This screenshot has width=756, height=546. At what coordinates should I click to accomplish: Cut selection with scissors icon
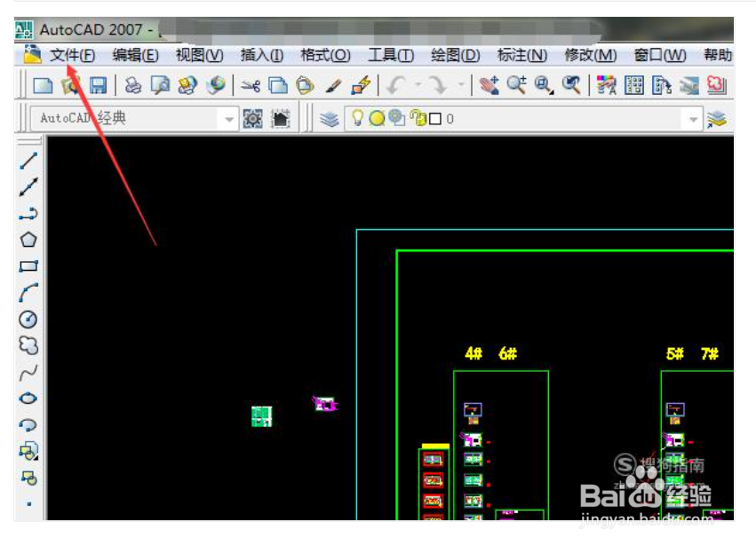coord(251,86)
